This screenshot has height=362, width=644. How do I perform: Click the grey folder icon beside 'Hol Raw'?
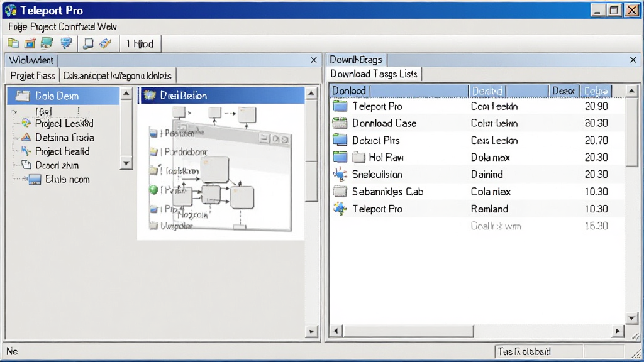[x=358, y=157]
